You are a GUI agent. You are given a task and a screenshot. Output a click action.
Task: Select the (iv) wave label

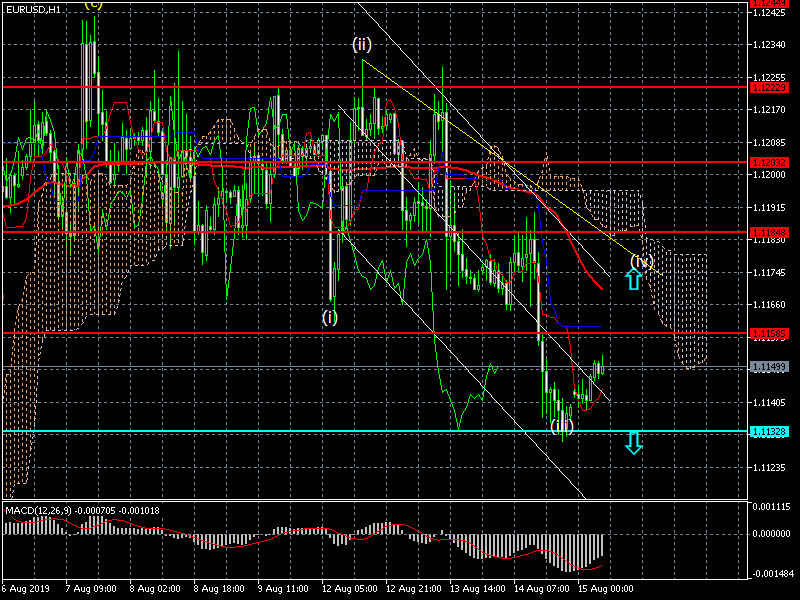click(642, 262)
